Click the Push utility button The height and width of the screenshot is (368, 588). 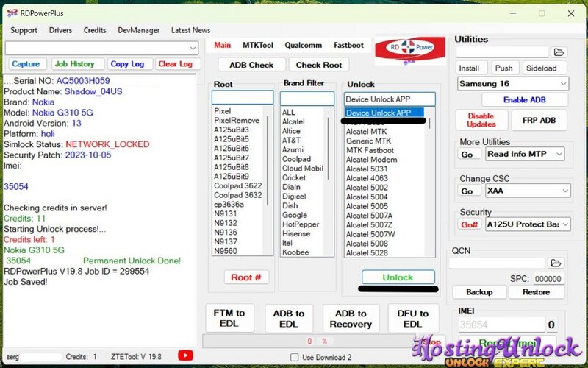point(505,68)
